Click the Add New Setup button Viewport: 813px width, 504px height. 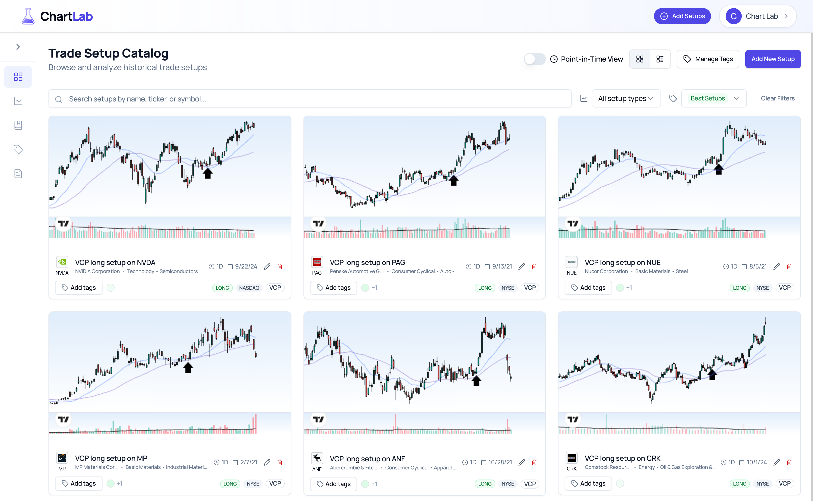pyautogui.click(x=773, y=59)
